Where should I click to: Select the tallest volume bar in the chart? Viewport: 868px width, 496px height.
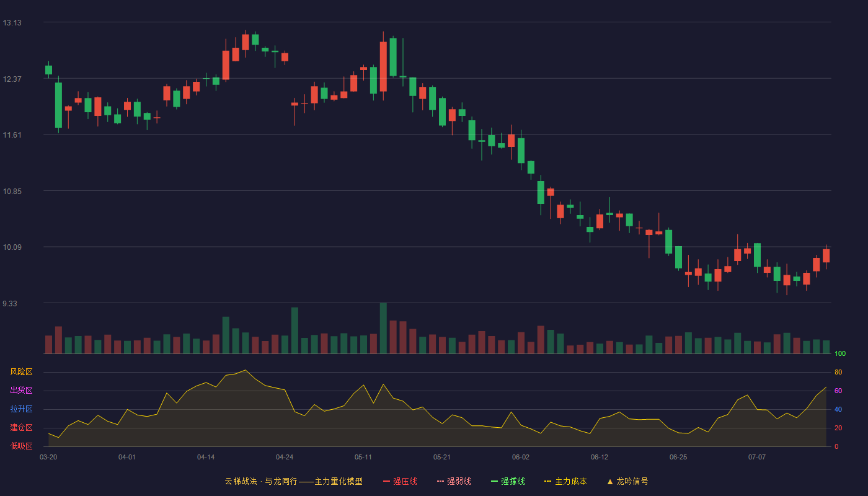click(383, 328)
